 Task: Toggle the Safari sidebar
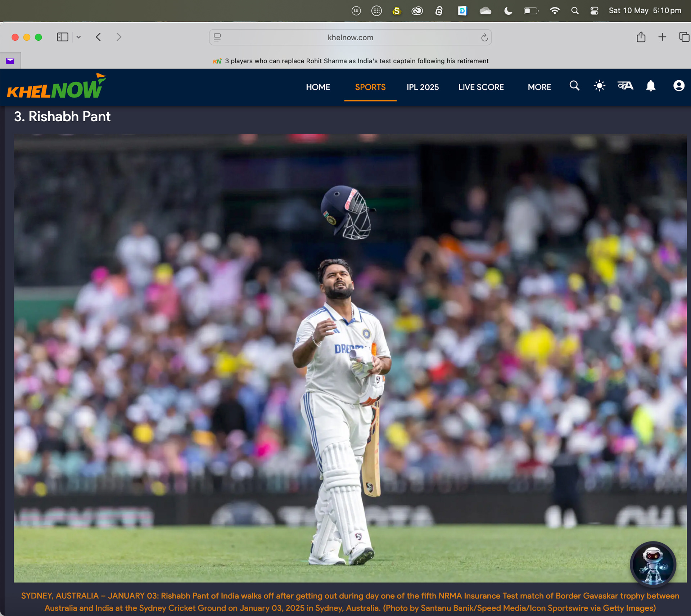tap(62, 37)
